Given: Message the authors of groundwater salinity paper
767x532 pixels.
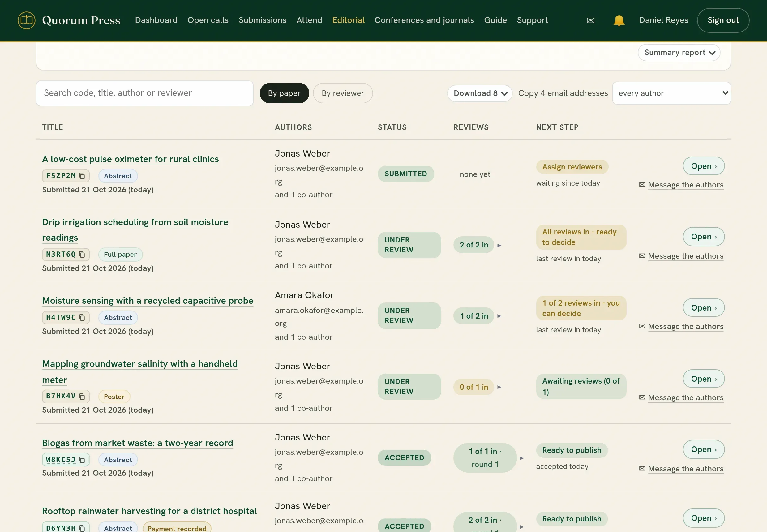Looking at the screenshot, I should point(686,397).
